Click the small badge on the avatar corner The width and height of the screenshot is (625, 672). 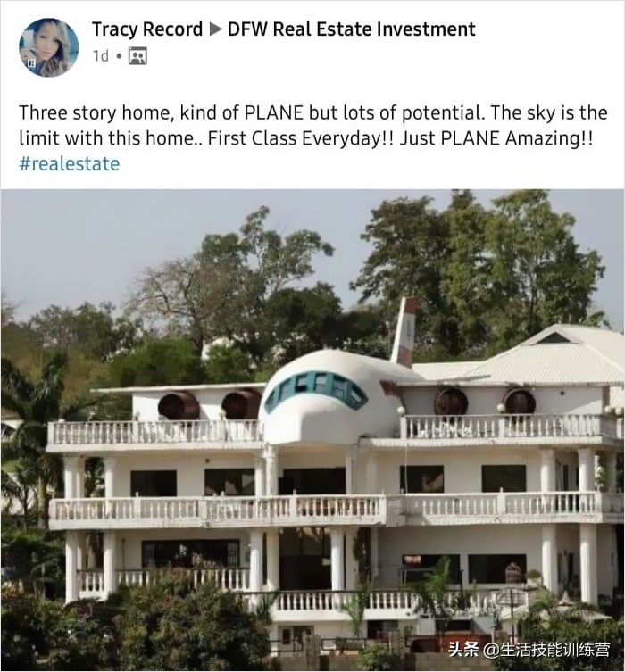(x=31, y=63)
